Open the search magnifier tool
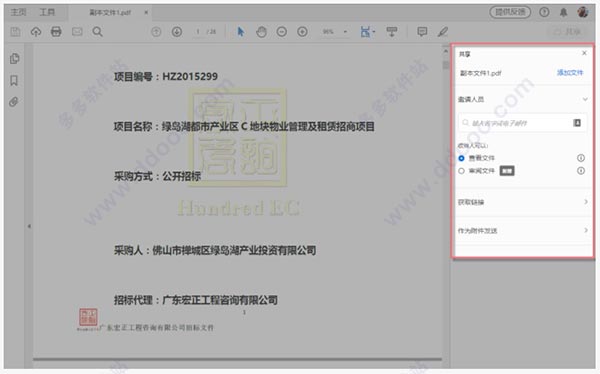Screen dimensions: 600x374 [98, 31]
